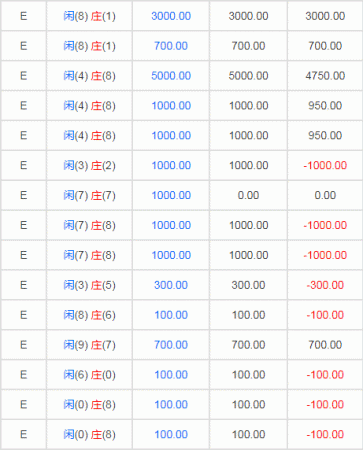Open the blue 300.00 bet amount link
This screenshot has height=450, width=363.
(x=171, y=285)
